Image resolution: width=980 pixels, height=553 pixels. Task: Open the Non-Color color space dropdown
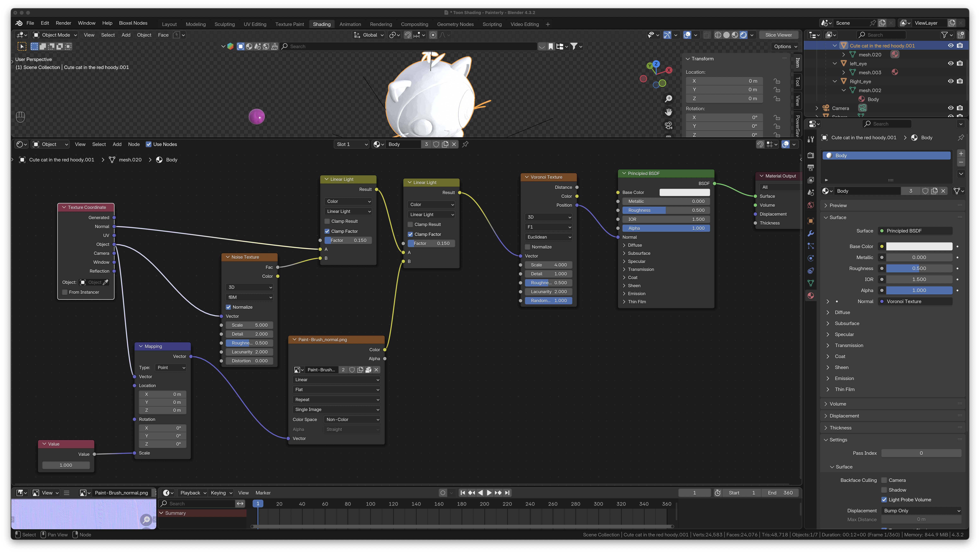[x=352, y=420]
